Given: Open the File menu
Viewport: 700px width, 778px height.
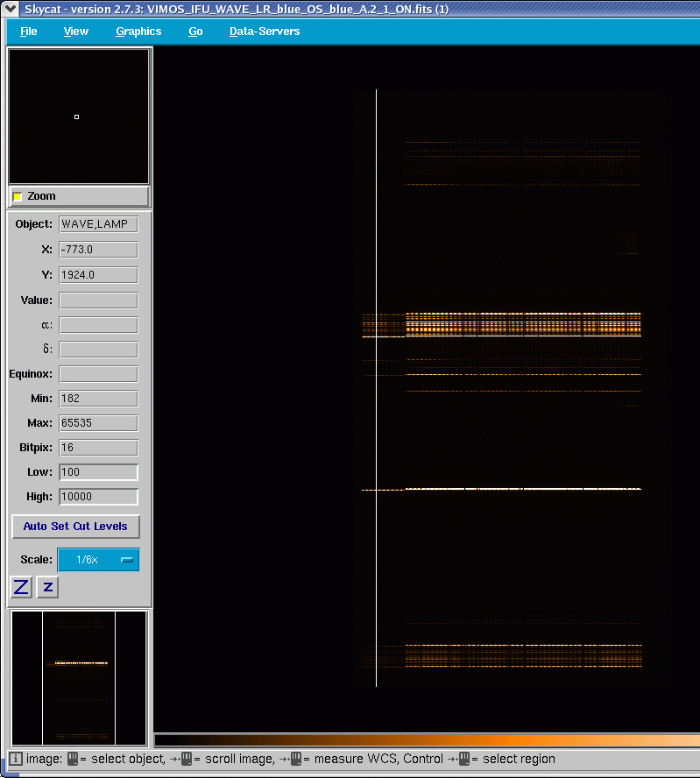Looking at the screenshot, I should pos(28,32).
